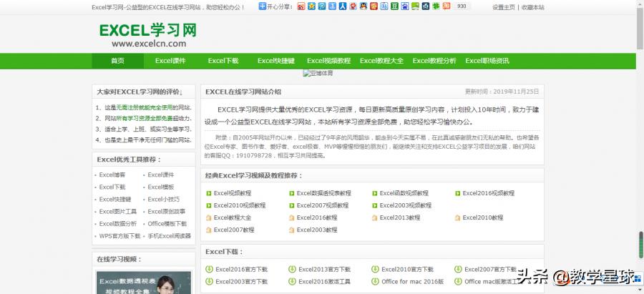
Task: Share via Tencent Weibo icon
Action: tap(322, 6)
